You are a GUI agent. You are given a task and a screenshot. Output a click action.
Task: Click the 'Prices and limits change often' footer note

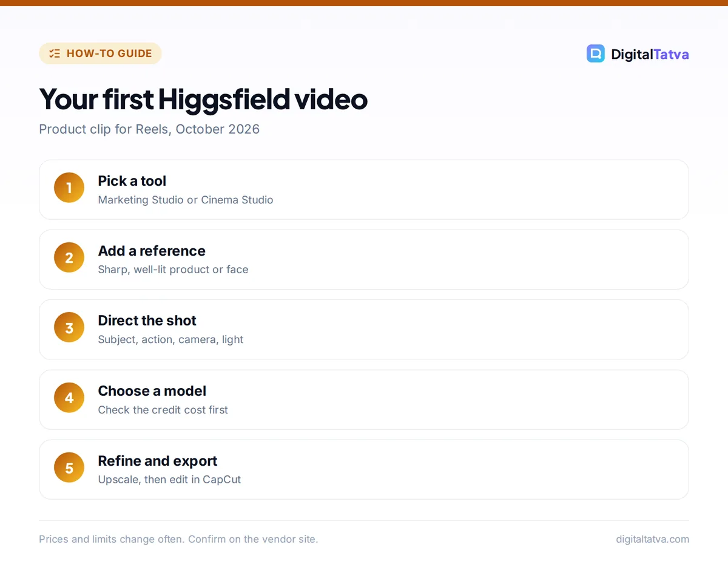pyautogui.click(x=178, y=539)
